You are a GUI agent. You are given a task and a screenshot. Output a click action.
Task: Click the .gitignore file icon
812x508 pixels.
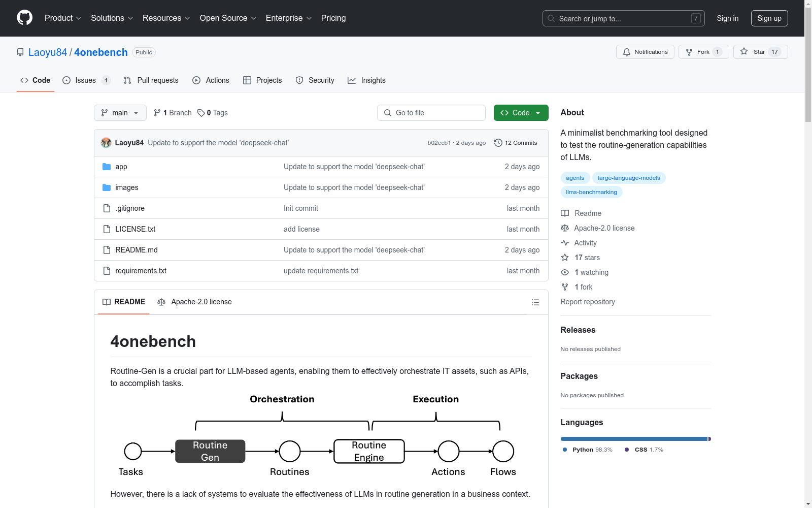point(107,208)
